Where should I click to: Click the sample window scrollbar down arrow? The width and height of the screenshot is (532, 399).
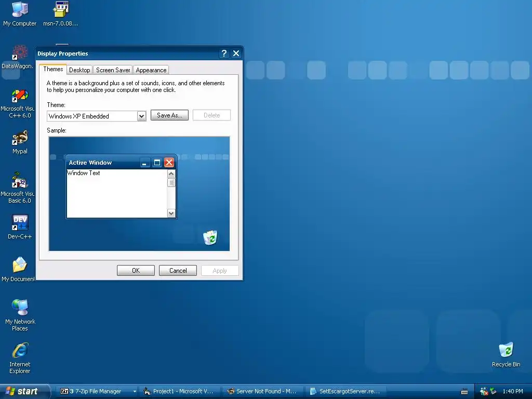click(x=171, y=214)
